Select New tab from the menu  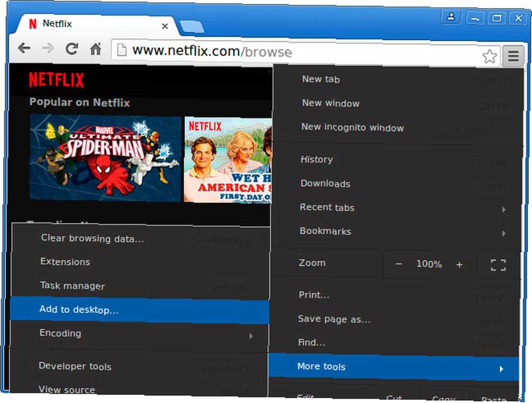click(398, 79)
